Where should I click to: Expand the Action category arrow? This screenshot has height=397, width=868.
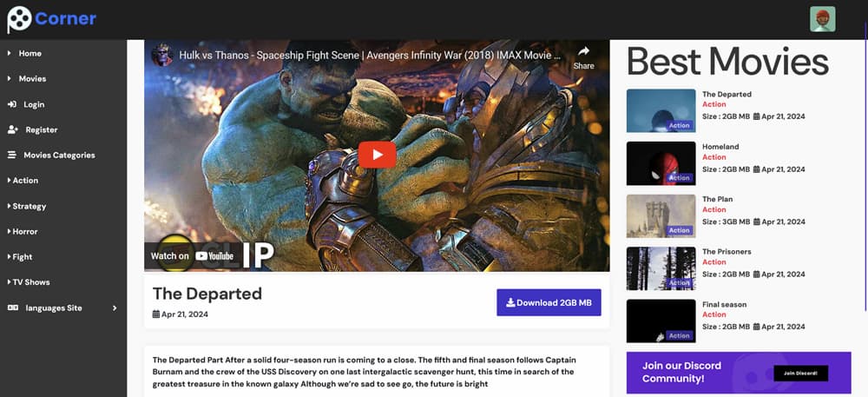click(10, 181)
